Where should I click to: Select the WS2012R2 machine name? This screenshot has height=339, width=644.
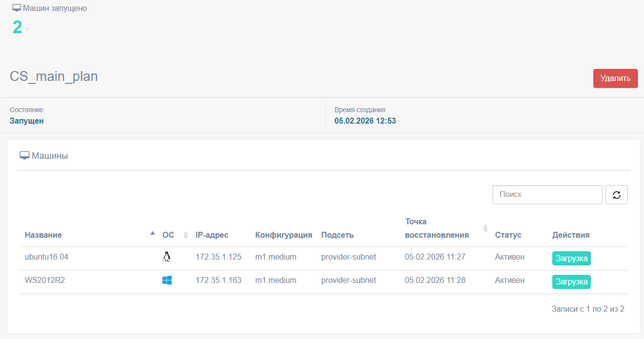[45, 280]
